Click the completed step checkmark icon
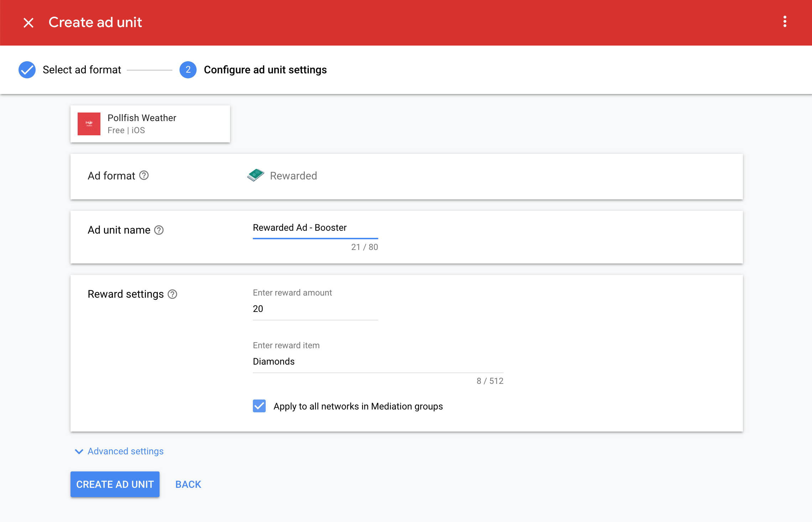812x522 pixels. (x=27, y=70)
